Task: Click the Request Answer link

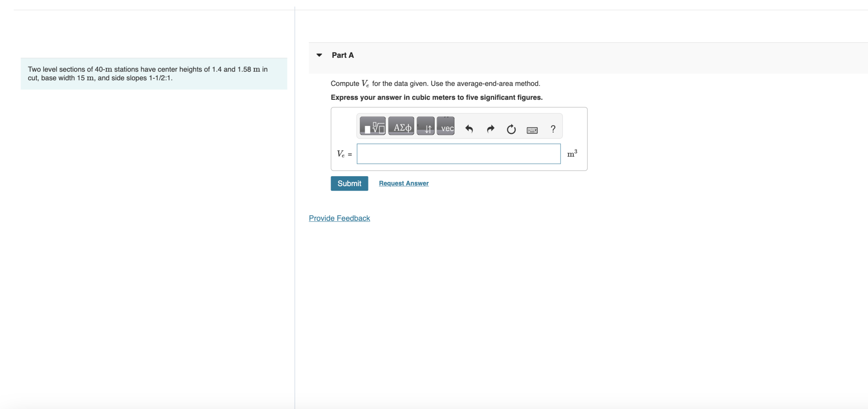Action: coord(404,183)
